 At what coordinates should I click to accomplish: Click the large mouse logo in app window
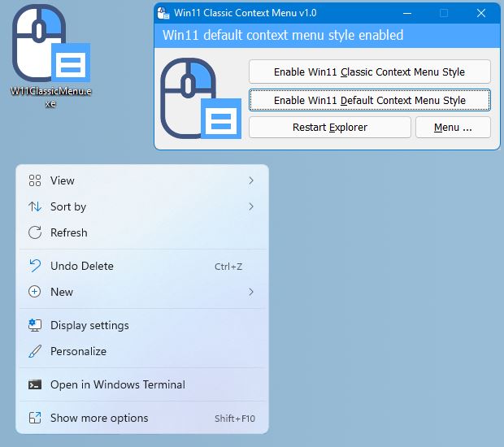(x=201, y=98)
